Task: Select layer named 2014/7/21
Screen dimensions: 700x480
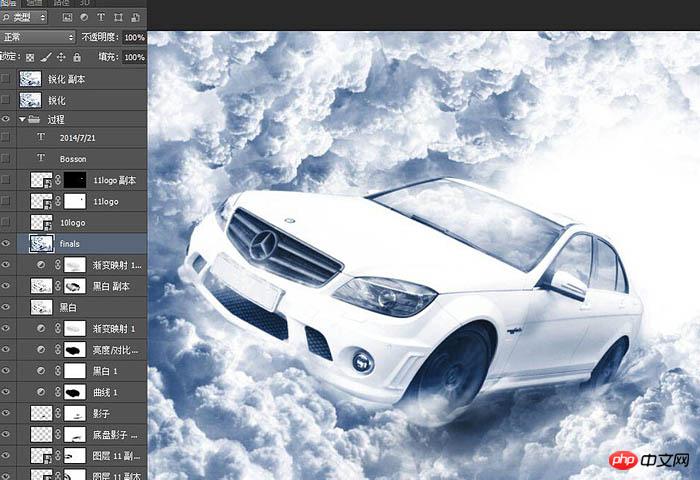Action: [x=78, y=138]
